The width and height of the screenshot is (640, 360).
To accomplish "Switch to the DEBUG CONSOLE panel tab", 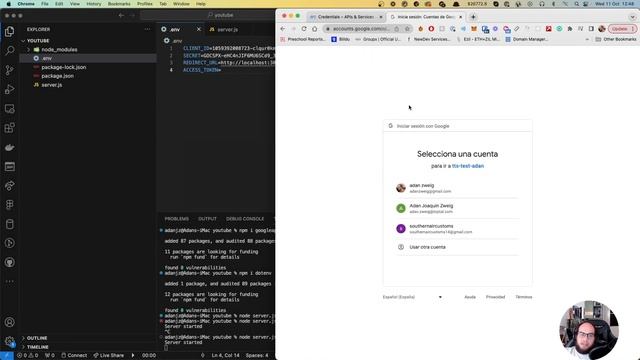I will click(x=245, y=219).
